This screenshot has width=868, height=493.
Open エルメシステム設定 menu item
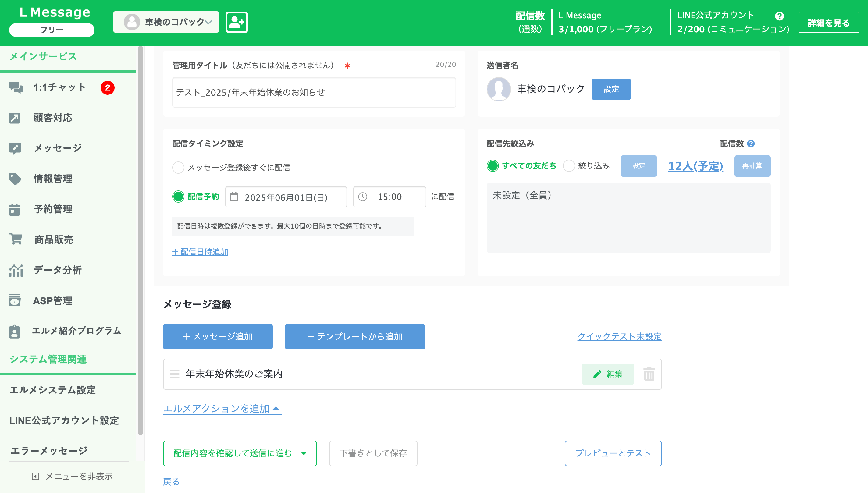(x=52, y=390)
